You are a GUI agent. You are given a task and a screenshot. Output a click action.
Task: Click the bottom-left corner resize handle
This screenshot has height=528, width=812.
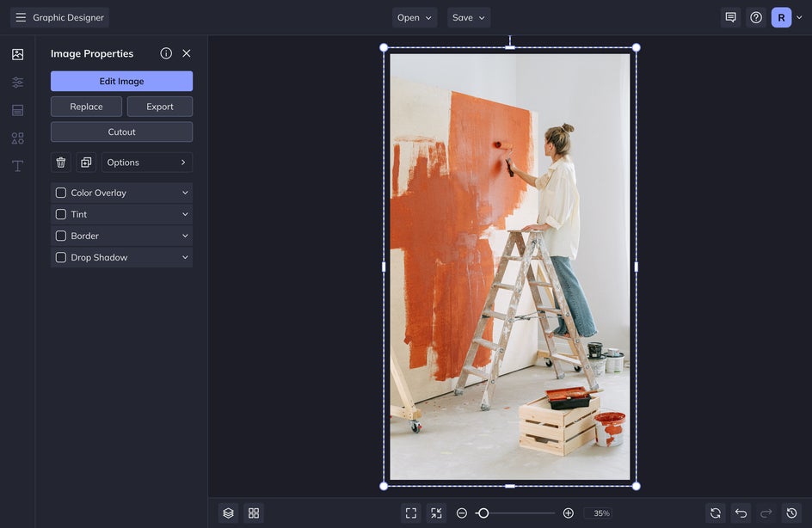[x=384, y=486]
